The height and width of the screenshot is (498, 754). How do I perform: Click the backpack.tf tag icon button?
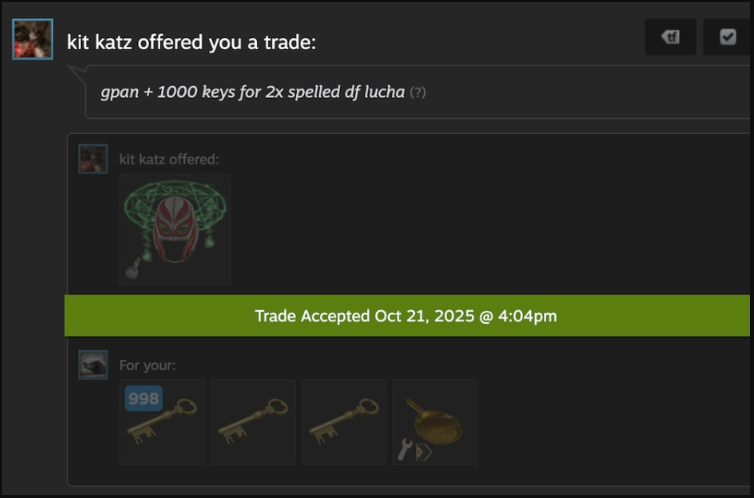pyautogui.click(x=670, y=37)
